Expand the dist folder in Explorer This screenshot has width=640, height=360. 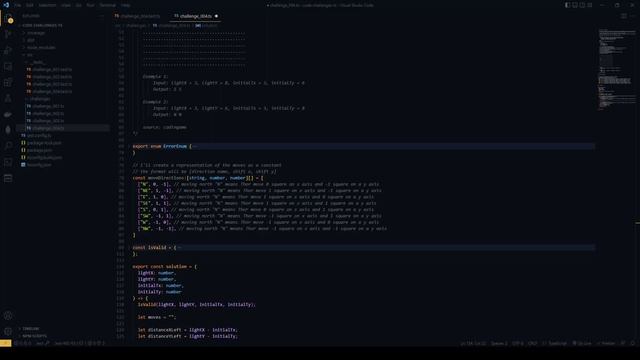click(x=31, y=40)
